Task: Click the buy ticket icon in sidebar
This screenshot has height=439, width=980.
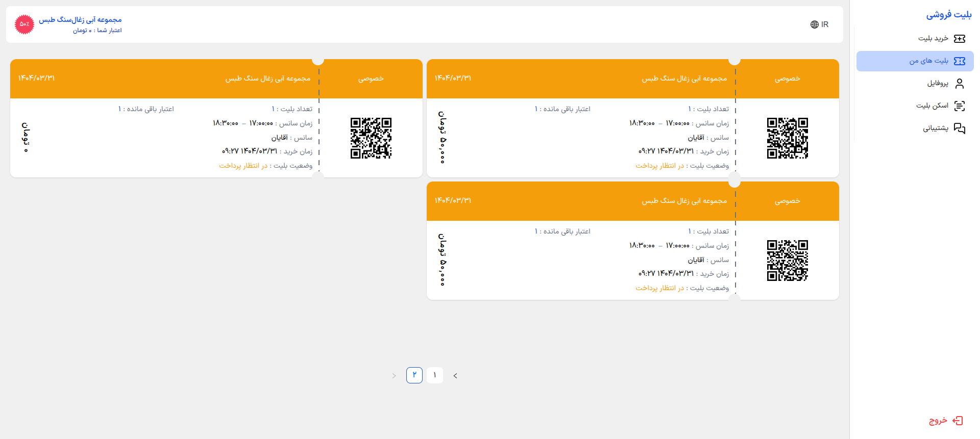Action: tap(959, 39)
